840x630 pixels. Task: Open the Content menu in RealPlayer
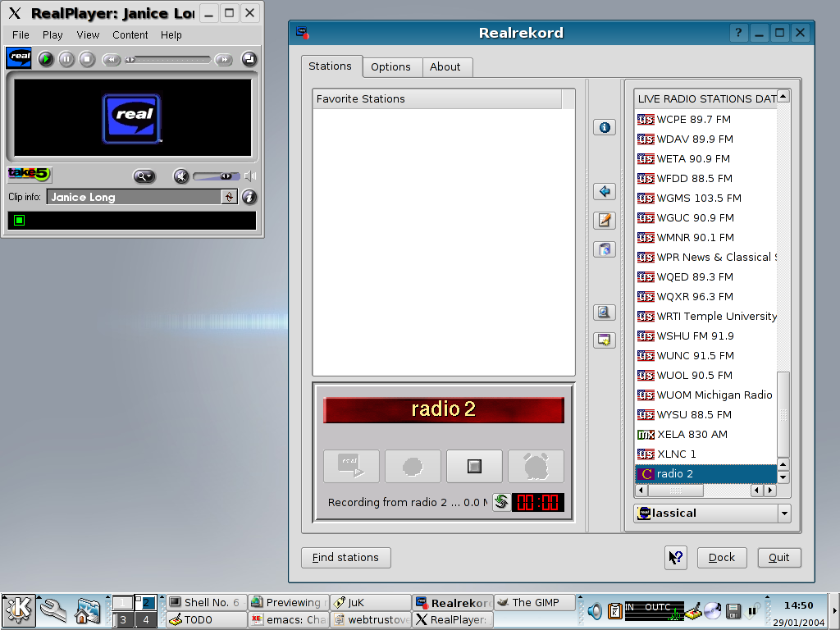(130, 35)
